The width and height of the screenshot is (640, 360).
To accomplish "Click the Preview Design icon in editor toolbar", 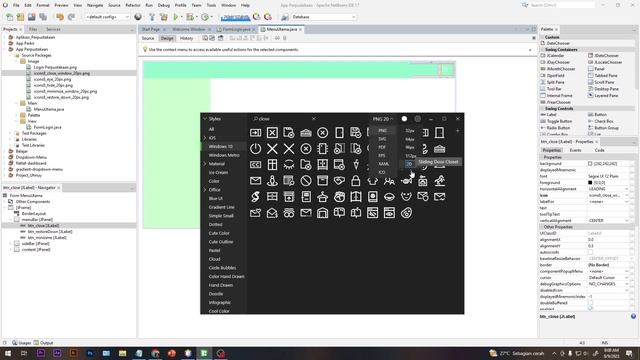I will point(220,38).
